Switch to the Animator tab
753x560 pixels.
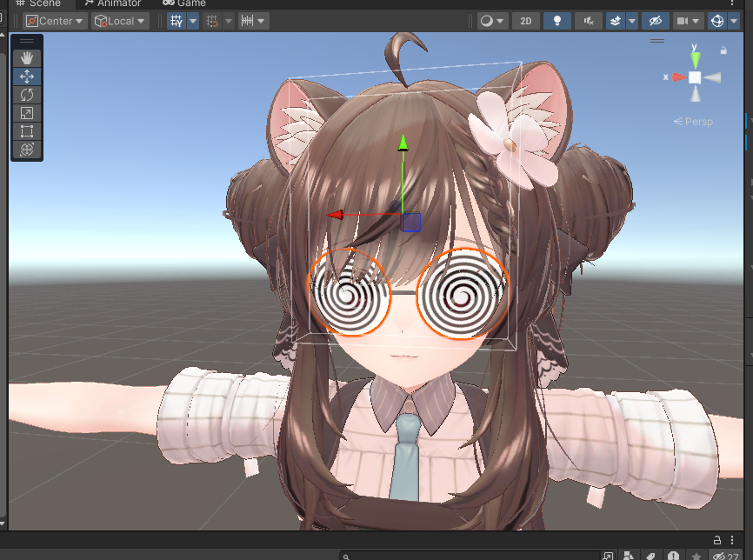[113, 3]
